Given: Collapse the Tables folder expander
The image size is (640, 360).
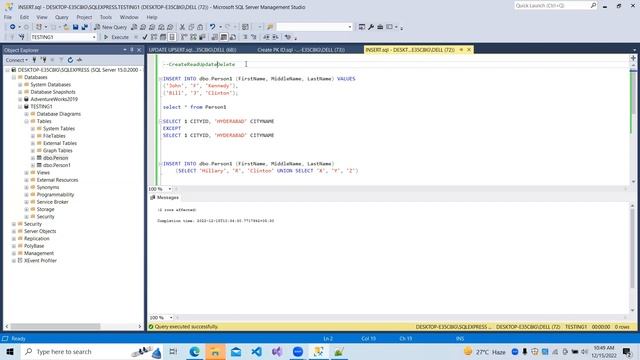Looking at the screenshot, I should point(27,121).
